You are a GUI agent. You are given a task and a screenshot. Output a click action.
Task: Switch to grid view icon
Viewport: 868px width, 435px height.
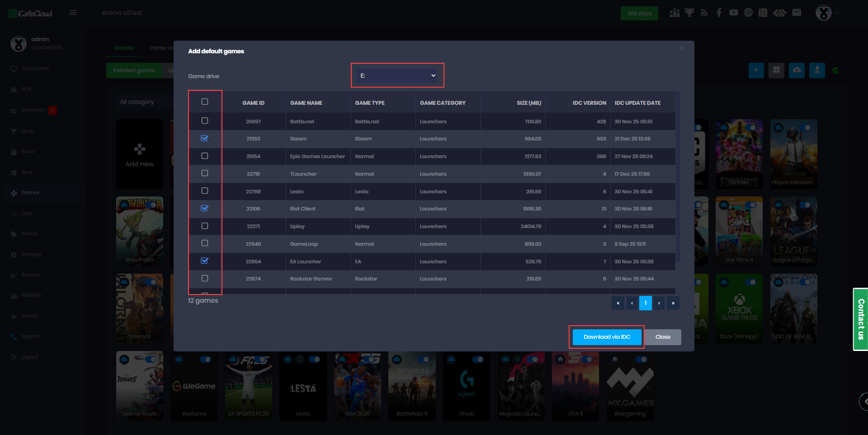tap(776, 70)
